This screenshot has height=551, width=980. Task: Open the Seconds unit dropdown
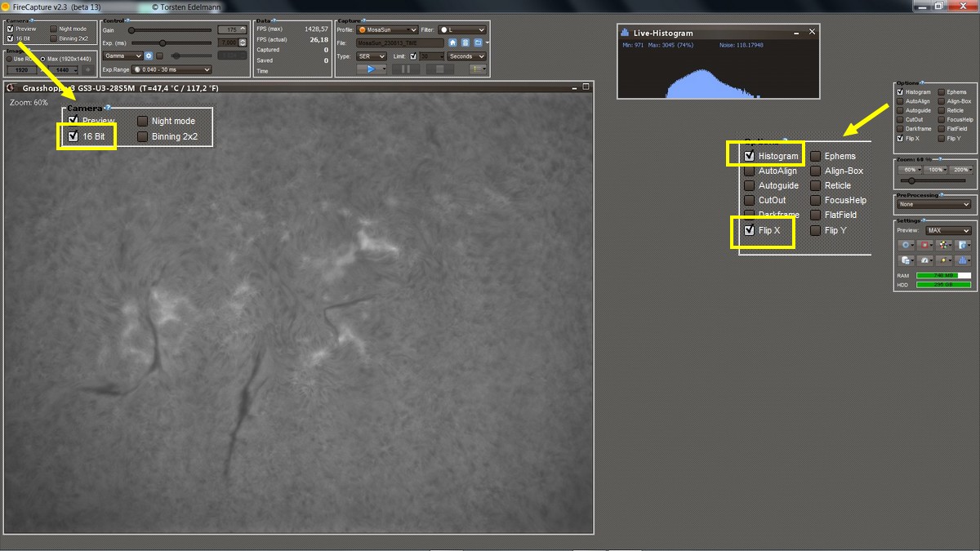click(466, 56)
